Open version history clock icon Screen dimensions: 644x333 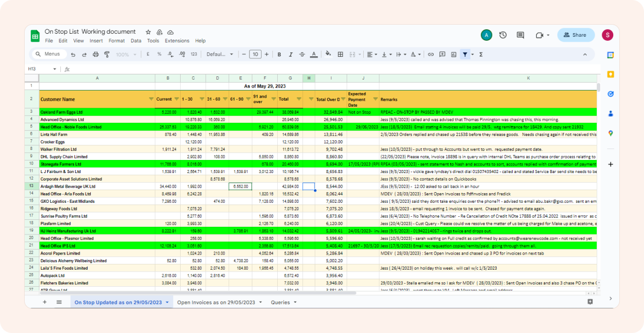point(503,35)
